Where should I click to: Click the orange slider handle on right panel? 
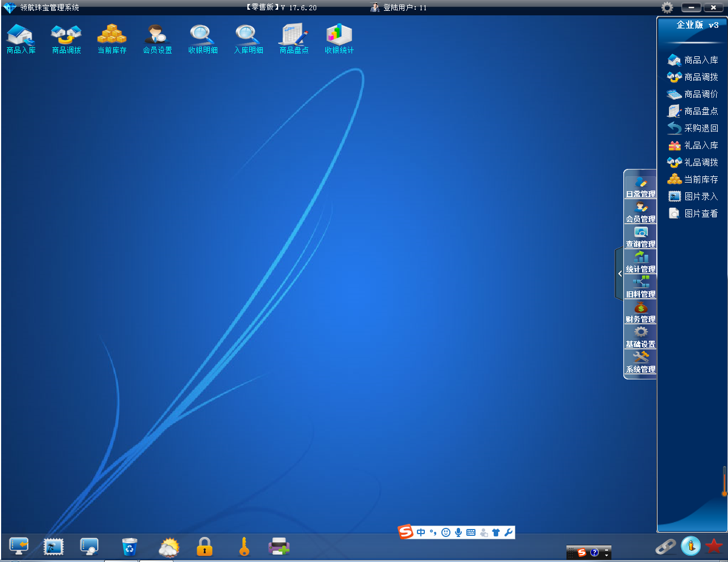(724, 493)
